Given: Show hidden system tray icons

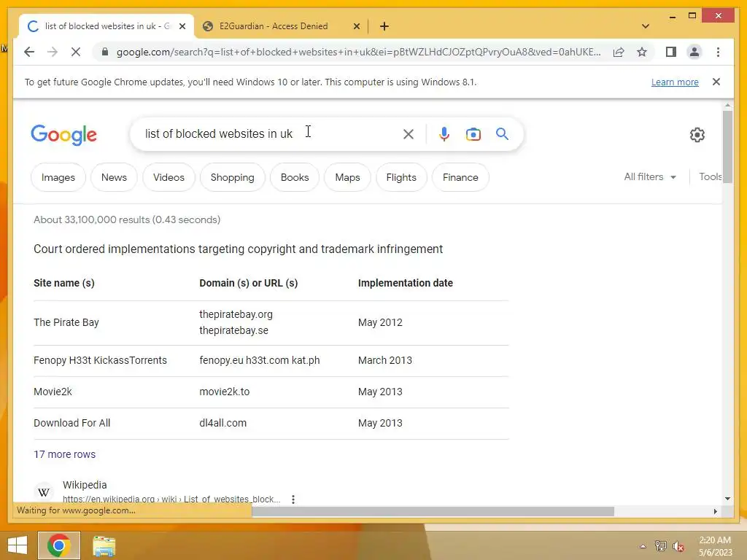Looking at the screenshot, I should coord(643,546).
